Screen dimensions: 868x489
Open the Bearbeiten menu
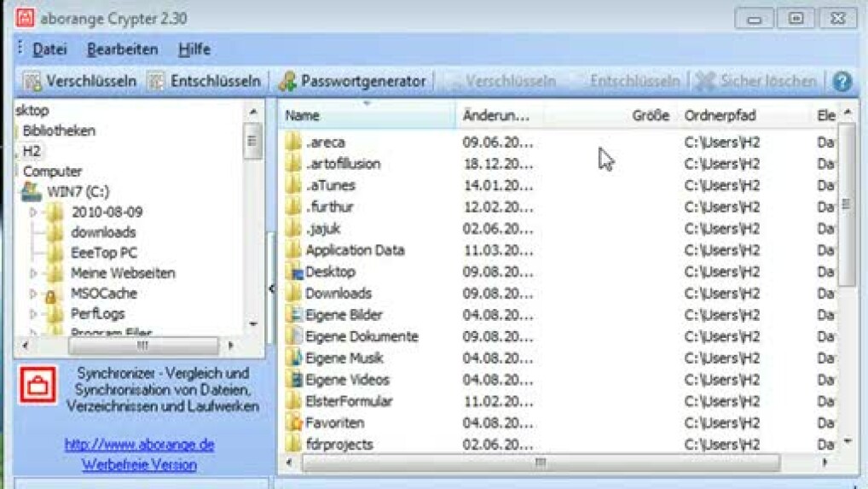(x=122, y=49)
